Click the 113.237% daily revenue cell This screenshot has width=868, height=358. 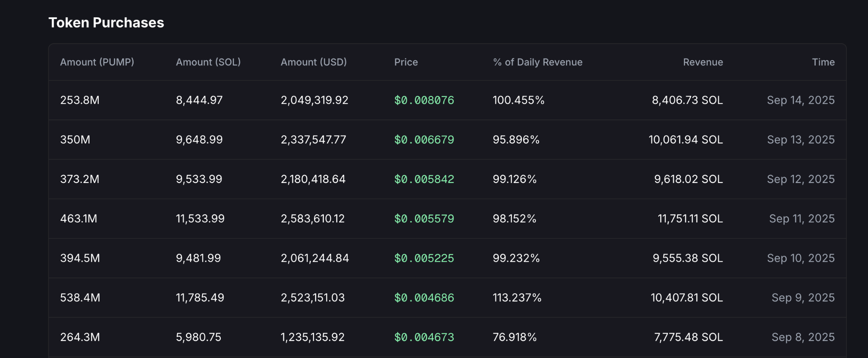517,298
